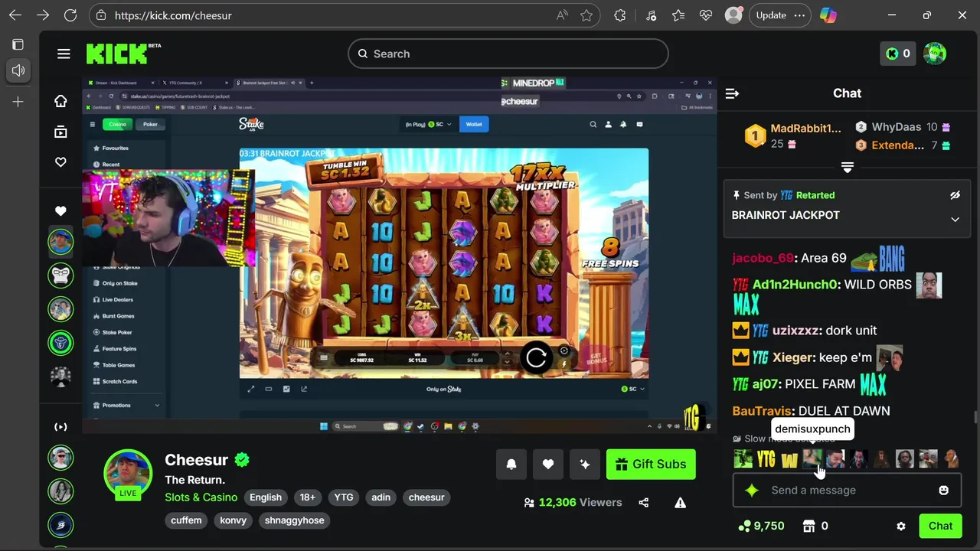Screen dimensions: 980x551
Task: Open browser extensions puzzle icon
Action: click(x=620, y=15)
